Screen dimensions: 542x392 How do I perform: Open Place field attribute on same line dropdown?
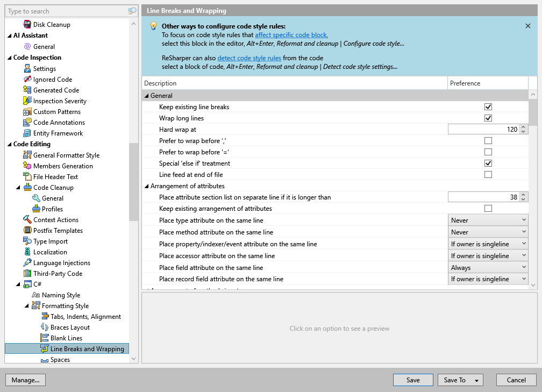pyautogui.click(x=488, y=268)
